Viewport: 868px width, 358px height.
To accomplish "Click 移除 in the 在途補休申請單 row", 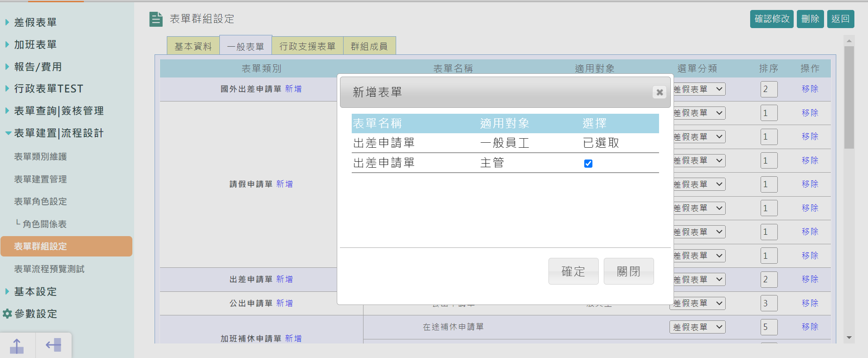I will [810, 327].
